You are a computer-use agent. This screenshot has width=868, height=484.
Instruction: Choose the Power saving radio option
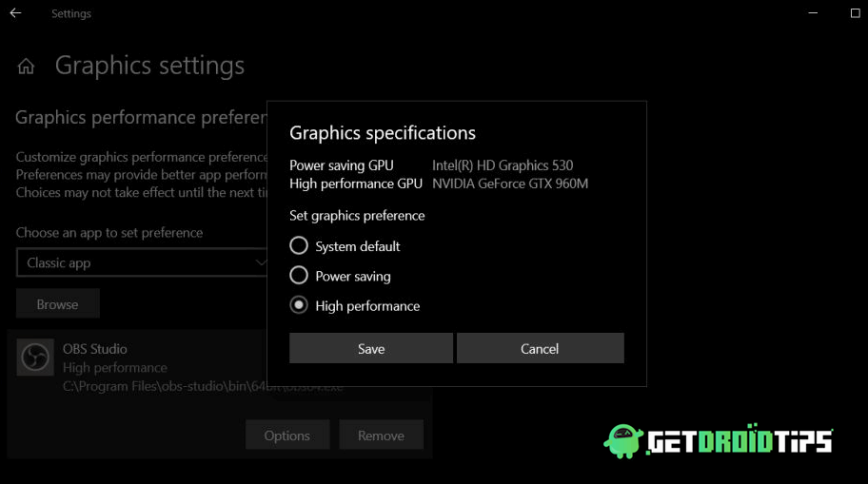click(299, 275)
